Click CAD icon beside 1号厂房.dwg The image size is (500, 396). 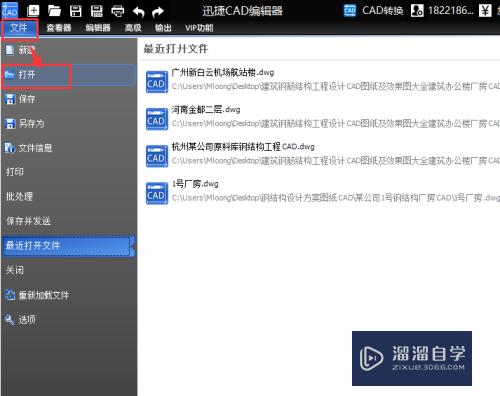tap(156, 193)
